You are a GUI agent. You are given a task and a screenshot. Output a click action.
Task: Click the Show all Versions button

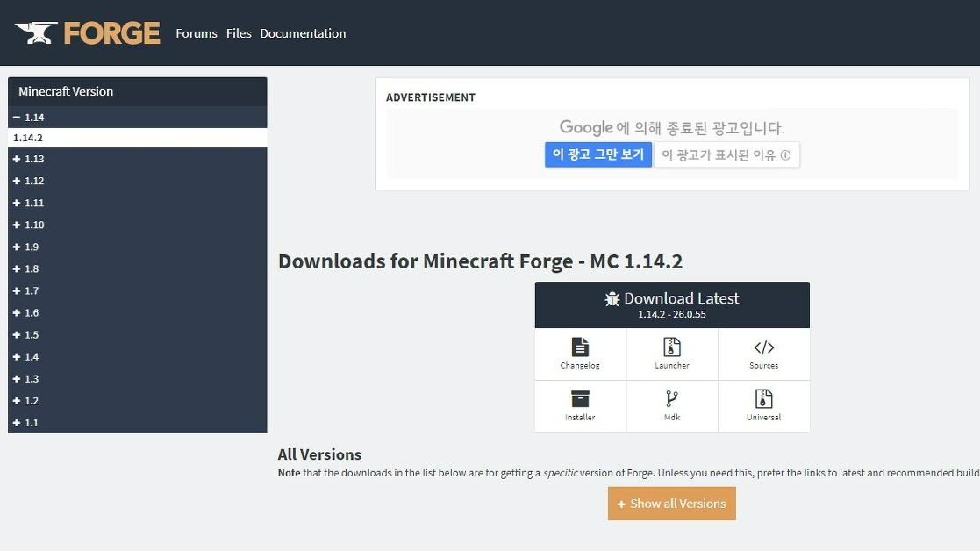[672, 504]
